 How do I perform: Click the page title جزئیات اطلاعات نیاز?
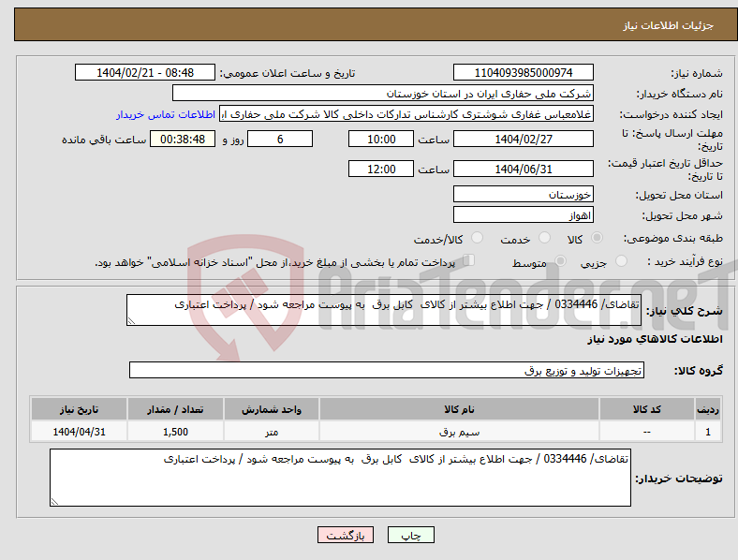pyautogui.click(x=669, y=25)
